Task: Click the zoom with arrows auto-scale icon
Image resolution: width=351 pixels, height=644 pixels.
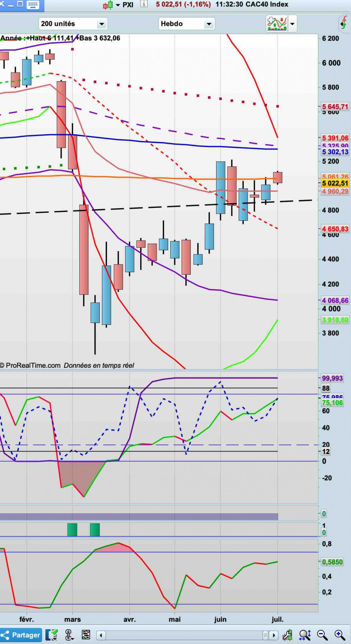Action: pyautogui.click(x=305, y=635)
